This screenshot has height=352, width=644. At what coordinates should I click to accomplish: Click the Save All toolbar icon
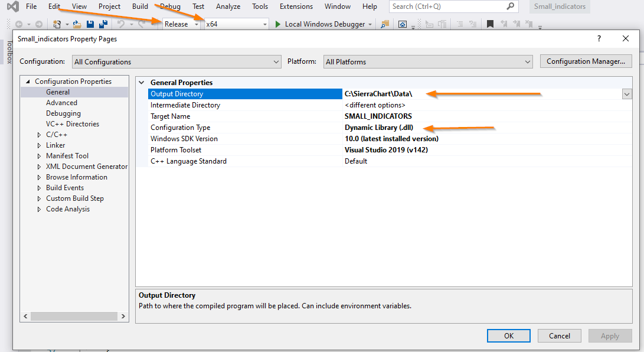[x=103, y=24]
